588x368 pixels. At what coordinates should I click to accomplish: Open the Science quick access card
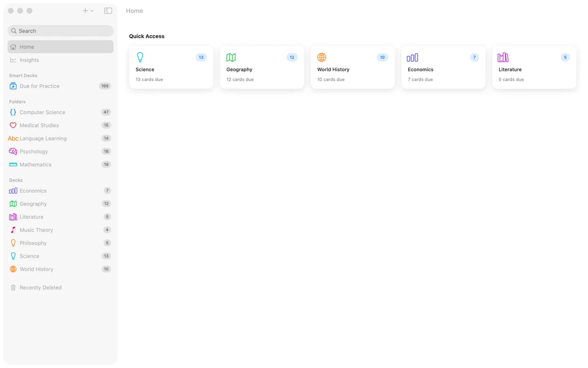click(x=171, y=67)
